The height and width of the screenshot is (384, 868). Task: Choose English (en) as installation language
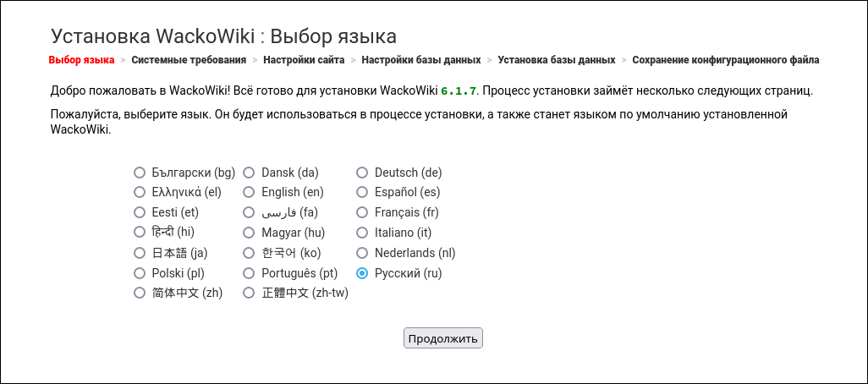250,193
